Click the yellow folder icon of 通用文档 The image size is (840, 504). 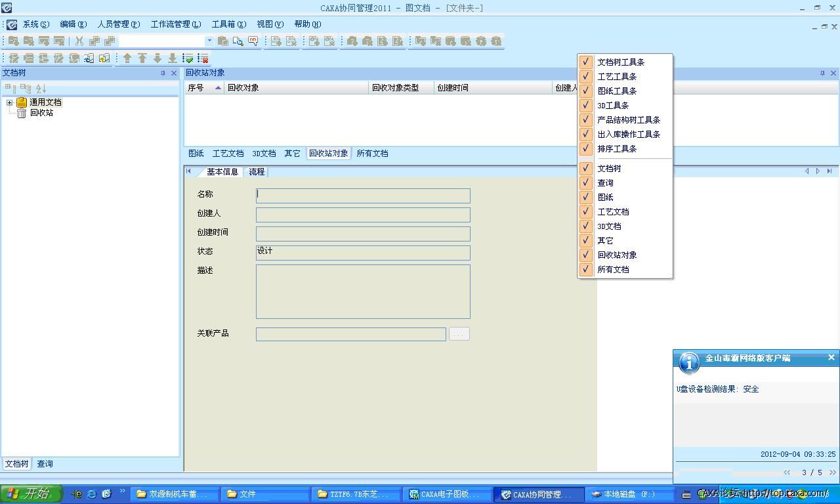[22, 102]
